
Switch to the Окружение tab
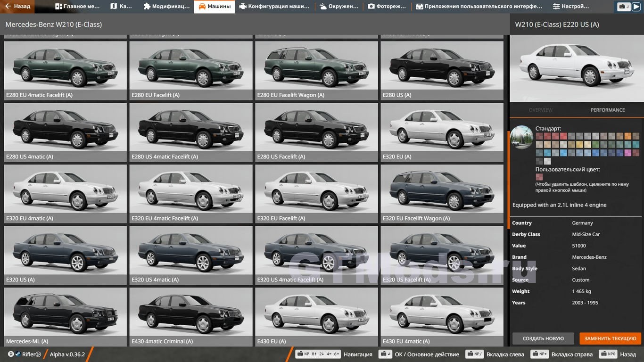(339, 7)
